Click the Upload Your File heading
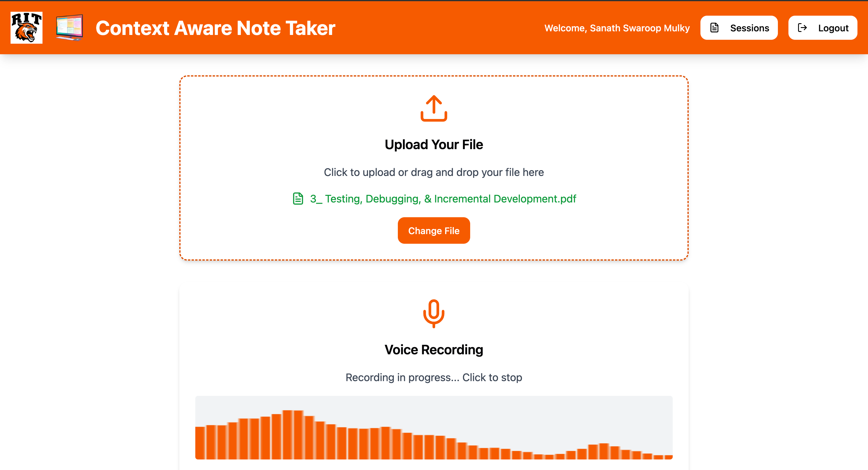 (x=434, y=145)
